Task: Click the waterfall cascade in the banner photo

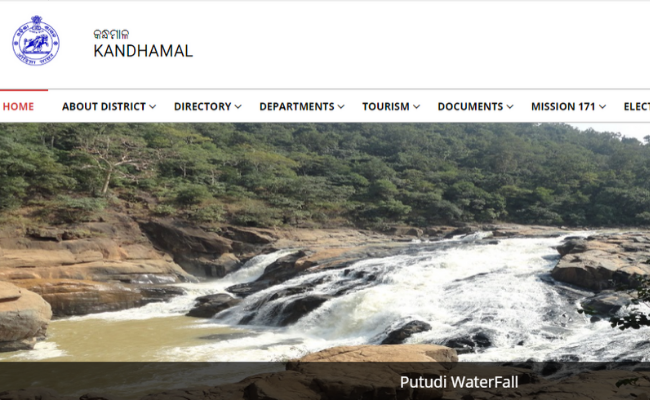Action: (x=415, y=290)
